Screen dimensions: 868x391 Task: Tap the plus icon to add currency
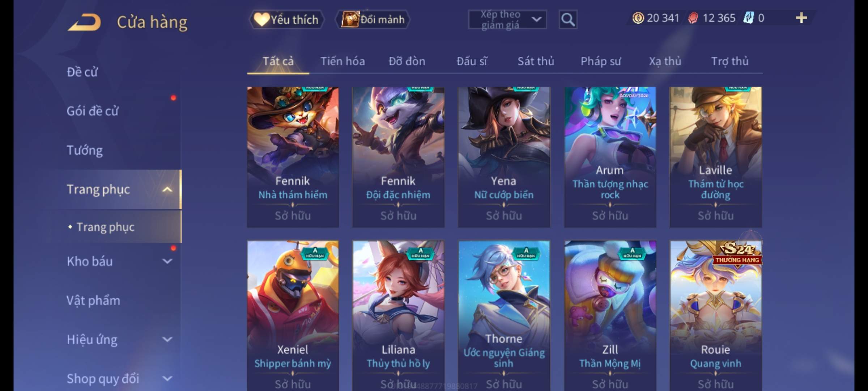[801, 18]
